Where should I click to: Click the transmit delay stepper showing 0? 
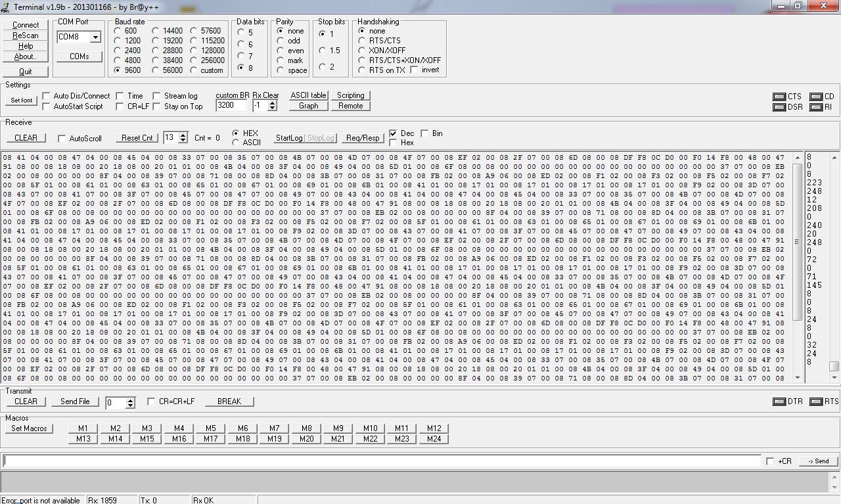pyautogui.click(x=130, y=402)
